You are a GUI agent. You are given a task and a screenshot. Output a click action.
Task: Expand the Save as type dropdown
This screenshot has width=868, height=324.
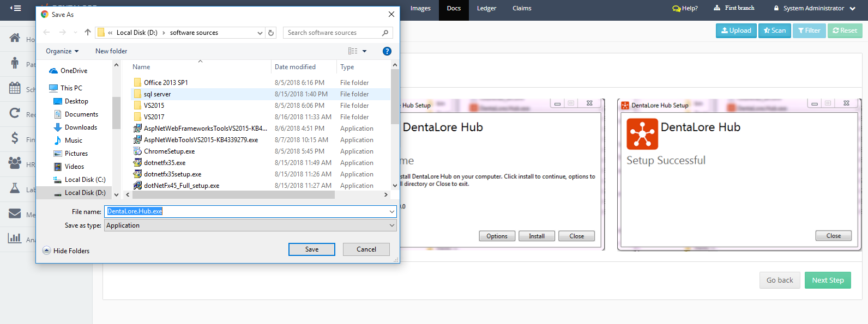point(391,225)
